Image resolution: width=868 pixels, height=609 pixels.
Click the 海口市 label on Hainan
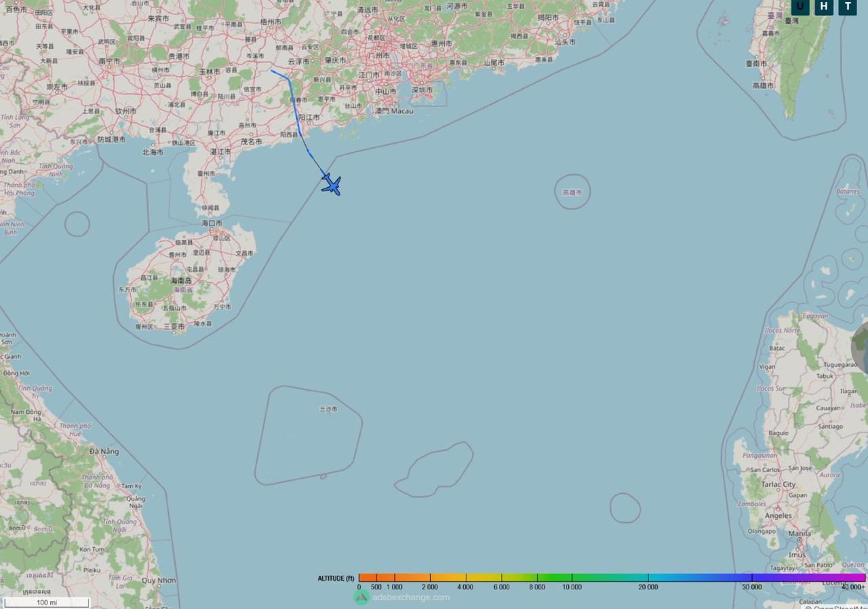[212, 222]
